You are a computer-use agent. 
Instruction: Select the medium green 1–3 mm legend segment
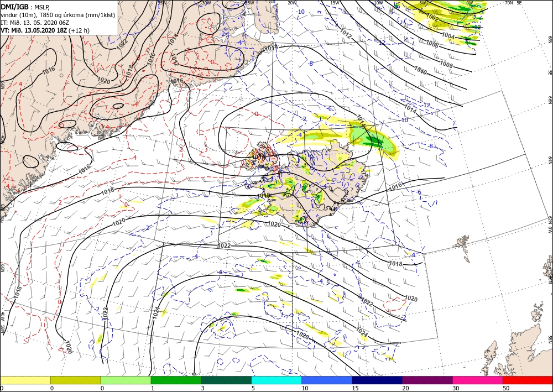click(x=176, y=380)
